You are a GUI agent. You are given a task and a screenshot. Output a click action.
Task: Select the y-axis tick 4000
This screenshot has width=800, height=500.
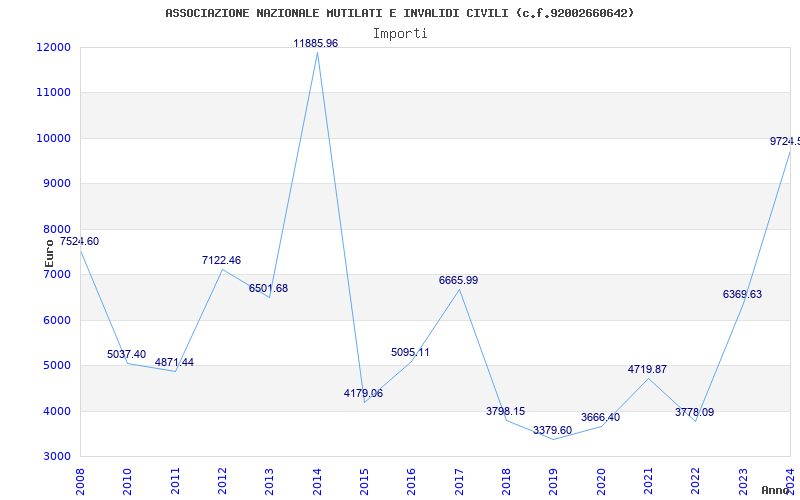tap(56, 411)
